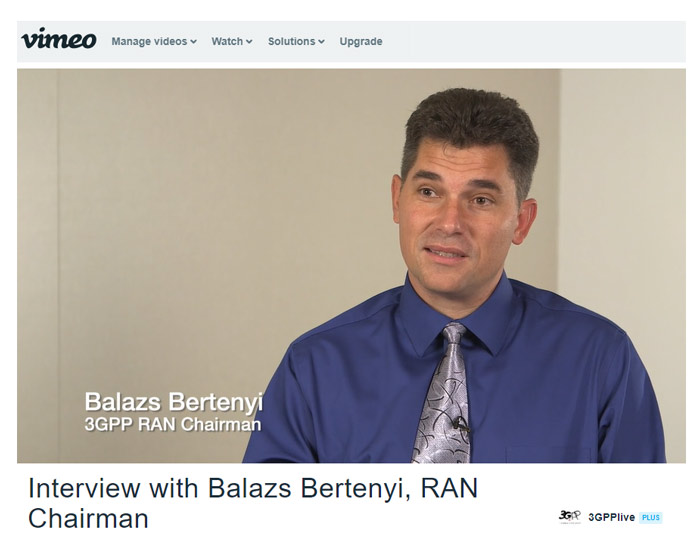Click the PLUS membership badge
The width and height of the screenshot is (700, 544).
[650, 518]
